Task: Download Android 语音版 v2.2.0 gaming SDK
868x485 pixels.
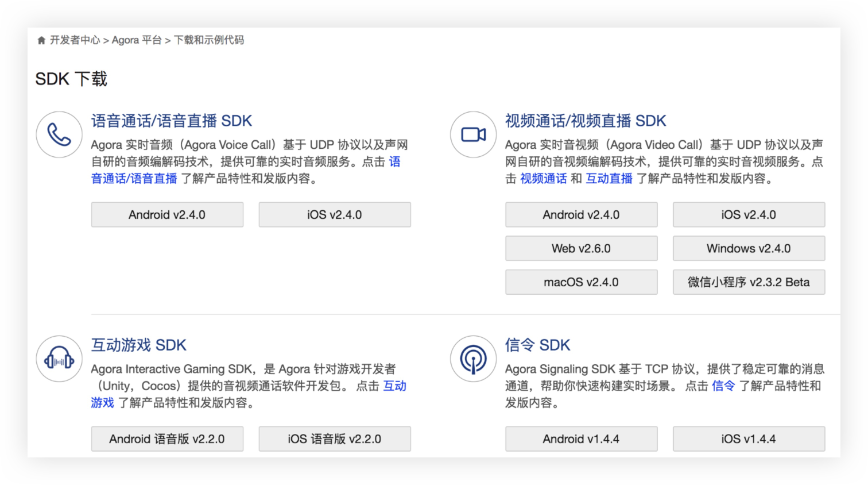Action: 167,439
